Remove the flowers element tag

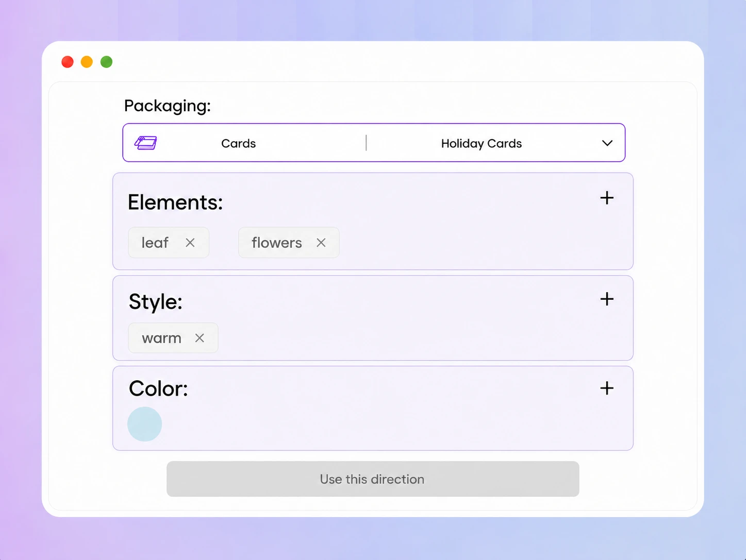click(321, 243)
